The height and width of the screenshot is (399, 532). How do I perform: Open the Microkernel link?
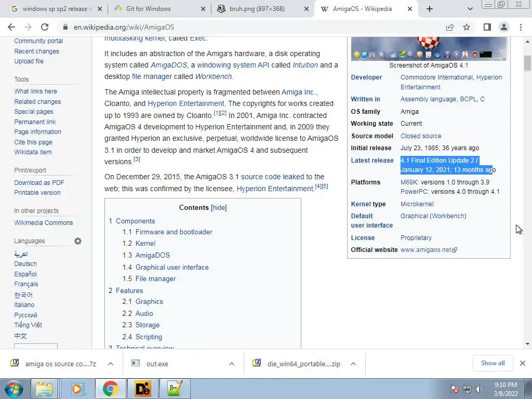[417, 204]
